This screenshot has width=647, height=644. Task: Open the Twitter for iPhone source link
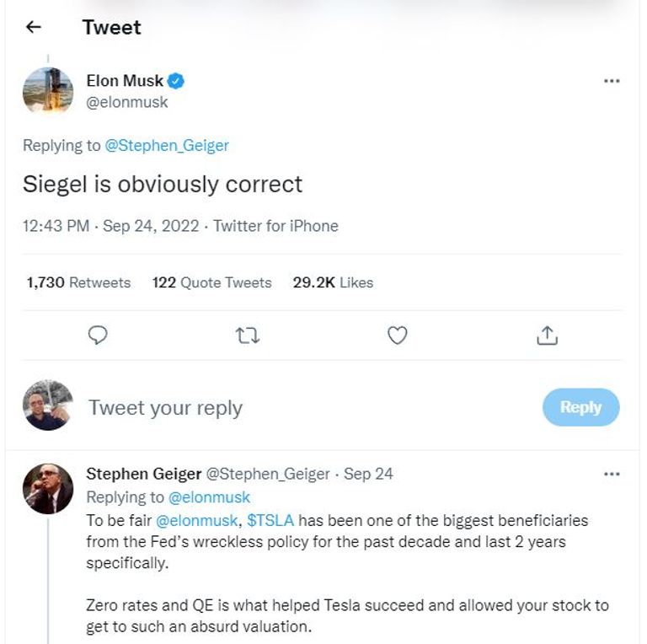(275, 226)
